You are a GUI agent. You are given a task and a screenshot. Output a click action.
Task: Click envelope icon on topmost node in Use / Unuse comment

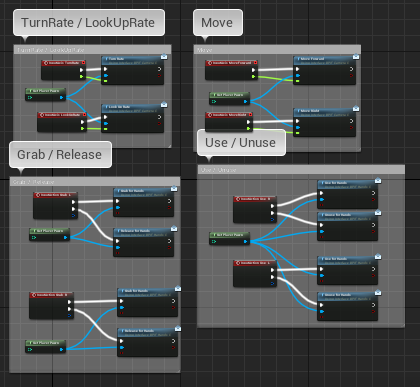378,181
